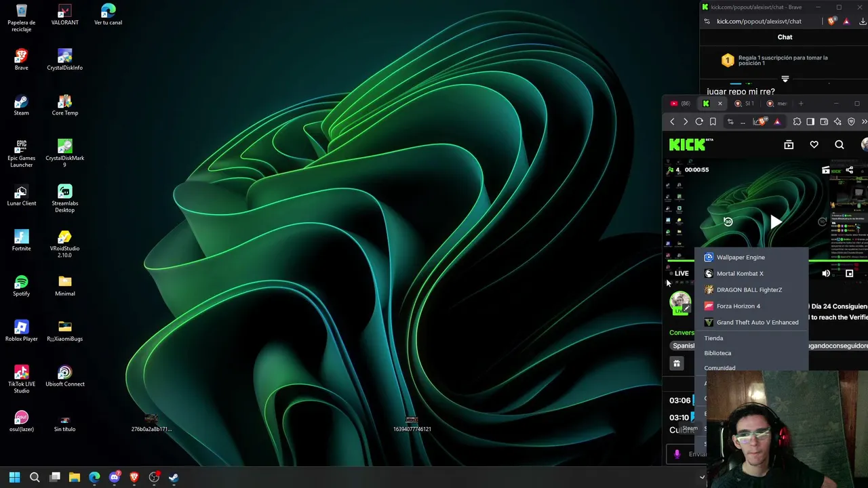
Task: Open the gift subscription button in chat
Action: click(x=676, y=364)
